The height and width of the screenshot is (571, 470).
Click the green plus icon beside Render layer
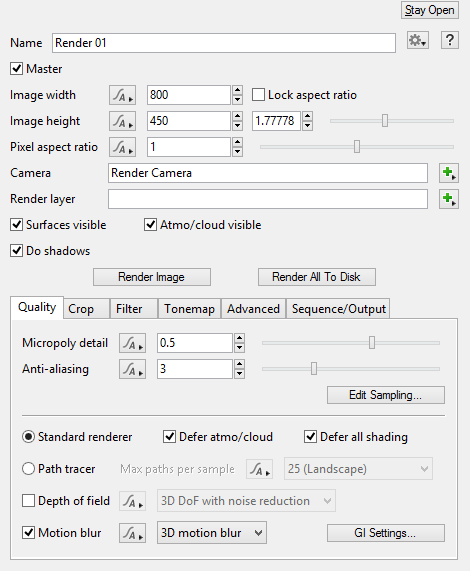click(x=449, y=199)
